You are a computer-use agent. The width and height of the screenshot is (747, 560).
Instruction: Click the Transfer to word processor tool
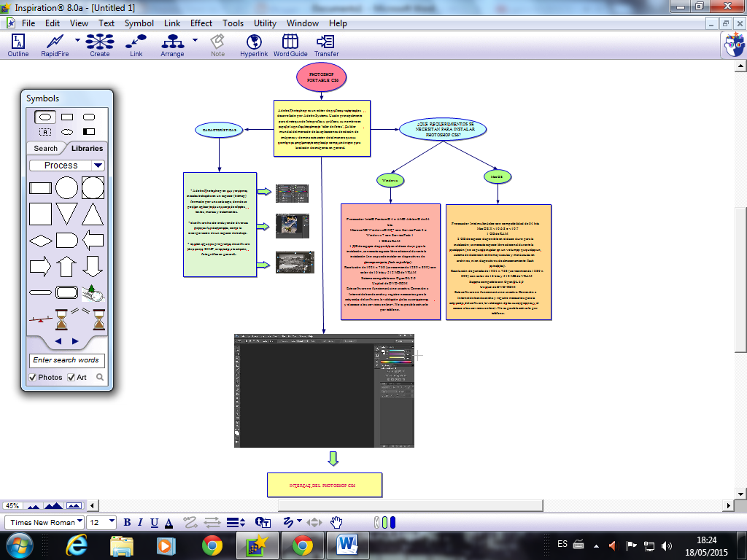coord(326,46)
